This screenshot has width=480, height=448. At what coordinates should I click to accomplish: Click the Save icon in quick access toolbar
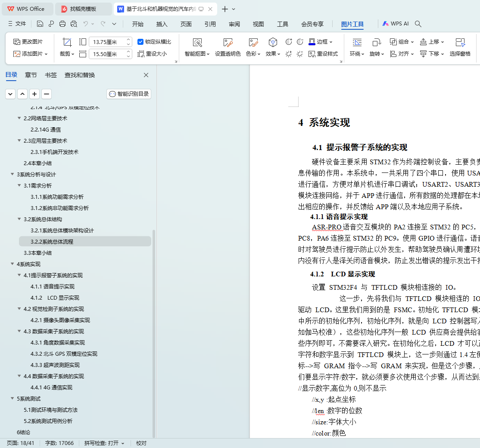click(x=40, y=24)
